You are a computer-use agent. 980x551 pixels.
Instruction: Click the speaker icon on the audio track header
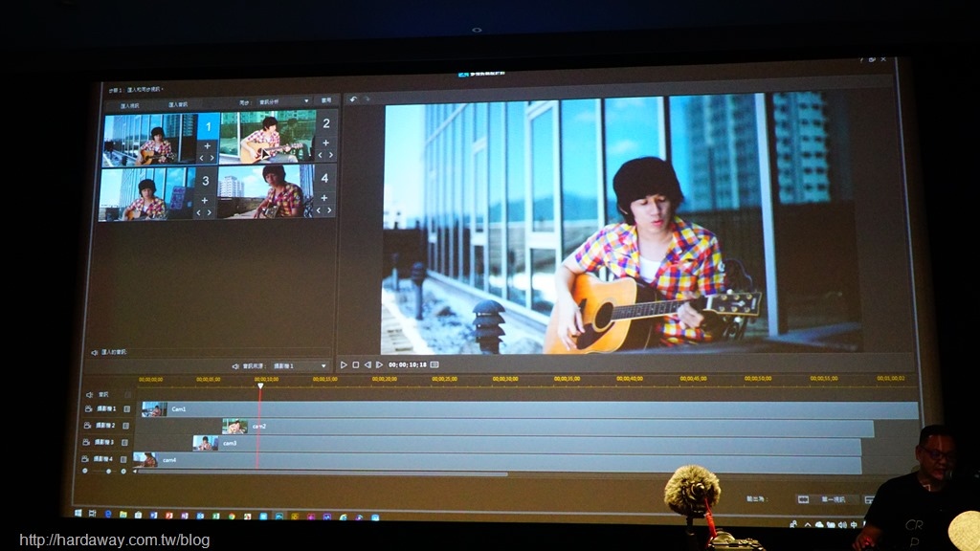tap(89, 395)
